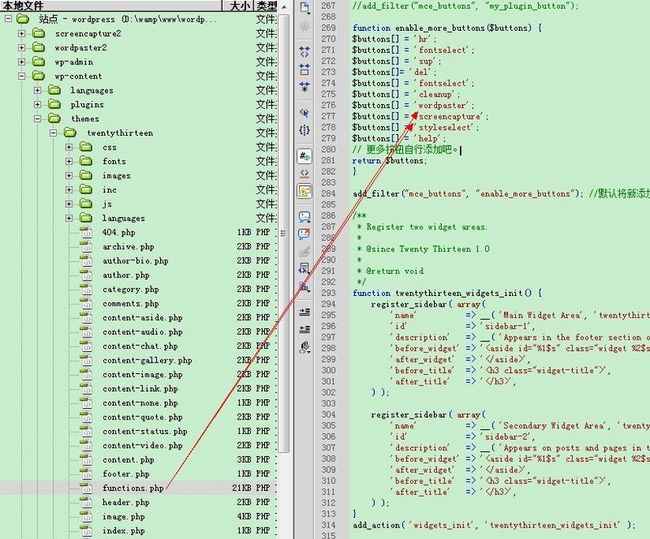Select the category.php file

pos(131,289)
